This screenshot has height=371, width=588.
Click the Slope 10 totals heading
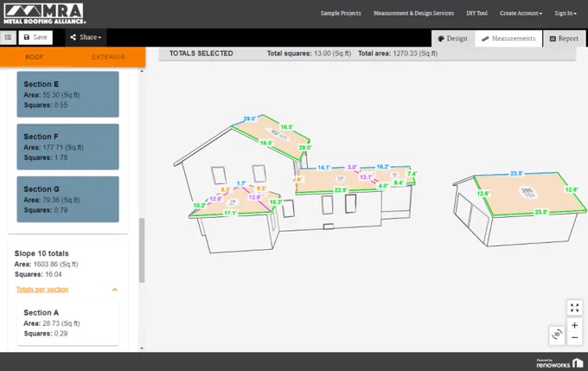[42, 253]
